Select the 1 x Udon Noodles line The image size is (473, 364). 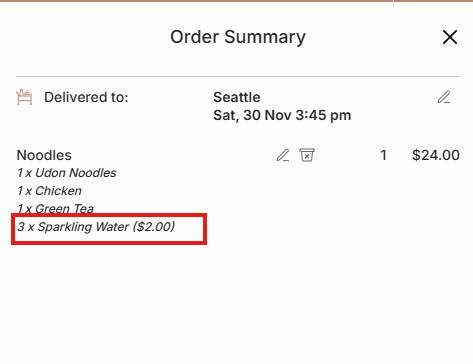pyautogui.click(x=67, y=173)
